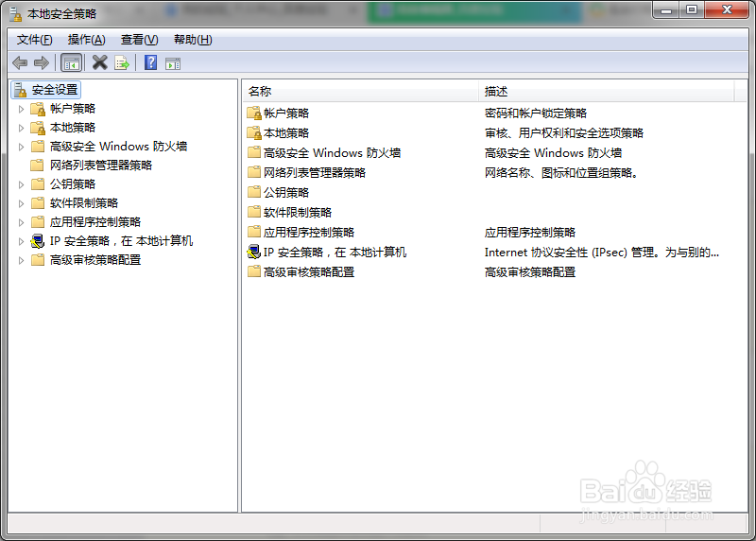Click the Delete X toolbar icon
This screenshot has height=541, width=756.
click(100, 62)
